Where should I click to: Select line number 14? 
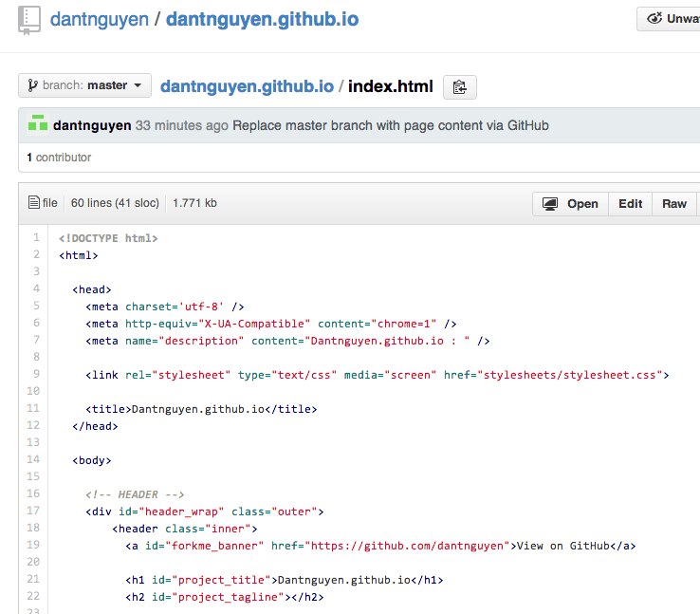[33, 459]
